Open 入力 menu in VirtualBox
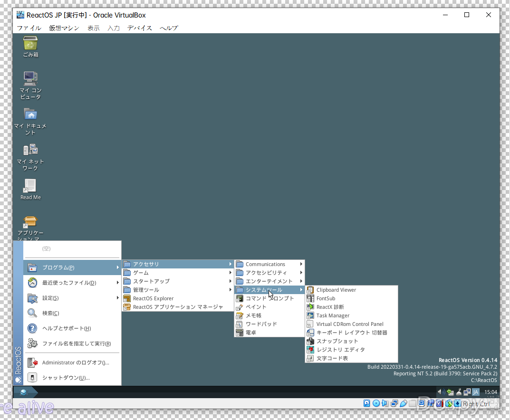The width and height of the screenshot is (510, 420). [114, 28]
